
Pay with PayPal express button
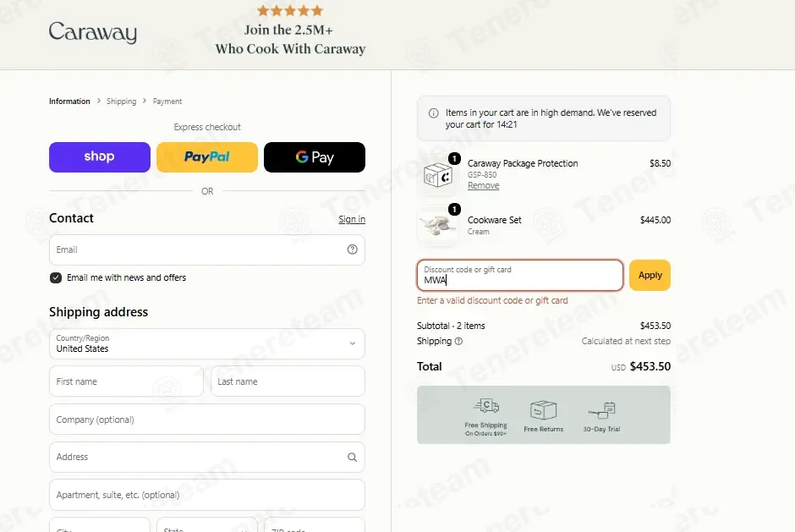click(207, 157)
